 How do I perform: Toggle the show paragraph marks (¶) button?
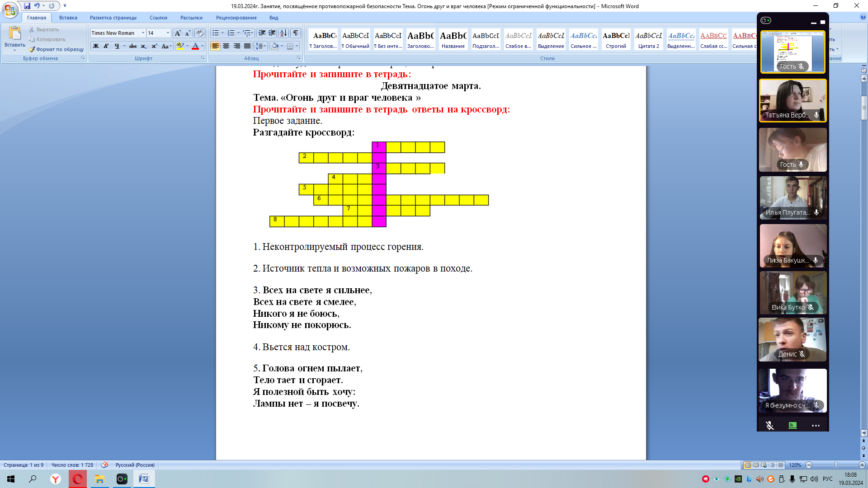point(296,33)
